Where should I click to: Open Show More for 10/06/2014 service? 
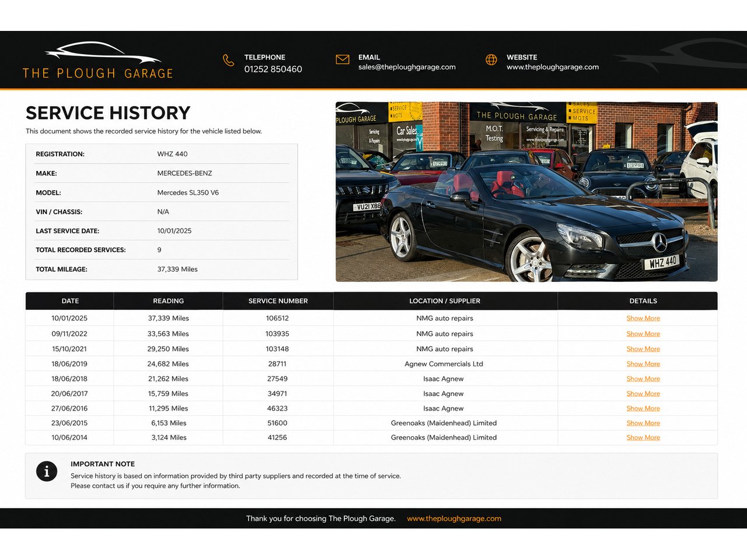(x=643, y=437)
